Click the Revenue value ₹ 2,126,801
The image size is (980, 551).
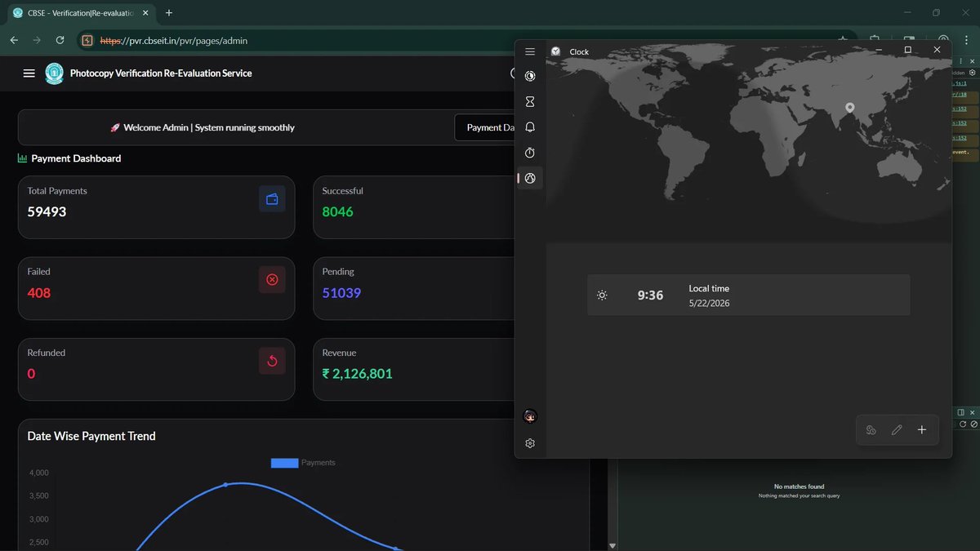coord(357,373)
